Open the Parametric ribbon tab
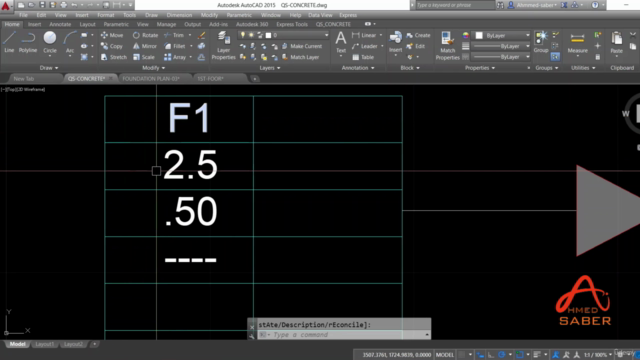Image resolution: width=640 pixels, height=360 pixels. point(116,24)
